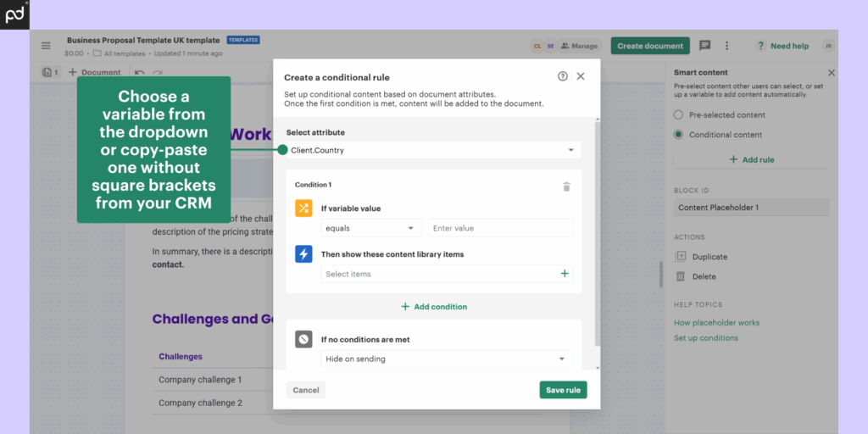Click the Duplicate icon in Actions
The width and height of the screenshot is (868, 434).
pos(680,257)
